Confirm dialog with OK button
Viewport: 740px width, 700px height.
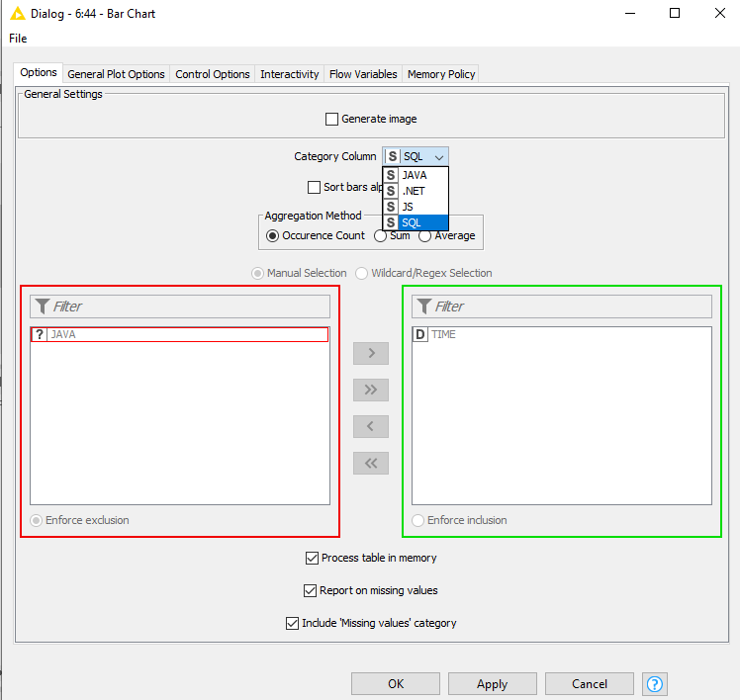396,683
